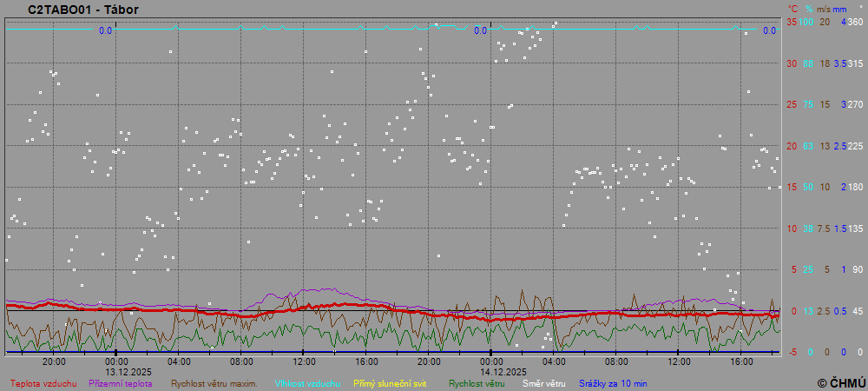Click the 360 wind direction axis value

[855, 22]
